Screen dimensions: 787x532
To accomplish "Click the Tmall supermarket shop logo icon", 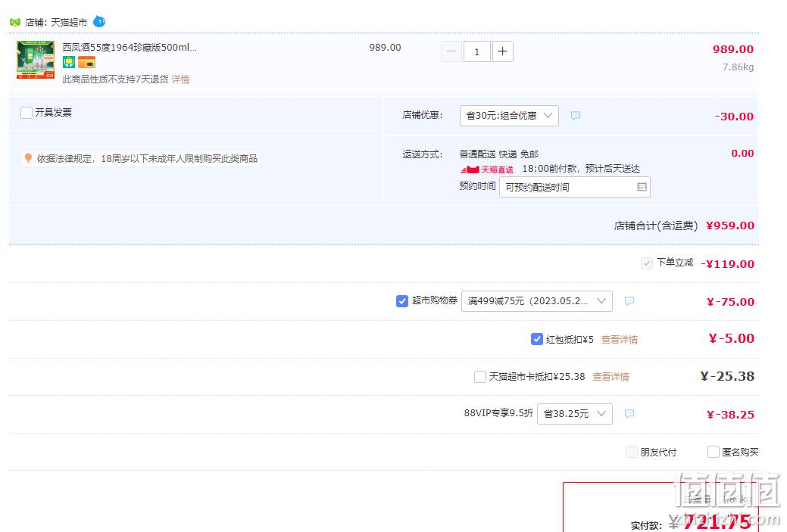I will coord(15,22).
